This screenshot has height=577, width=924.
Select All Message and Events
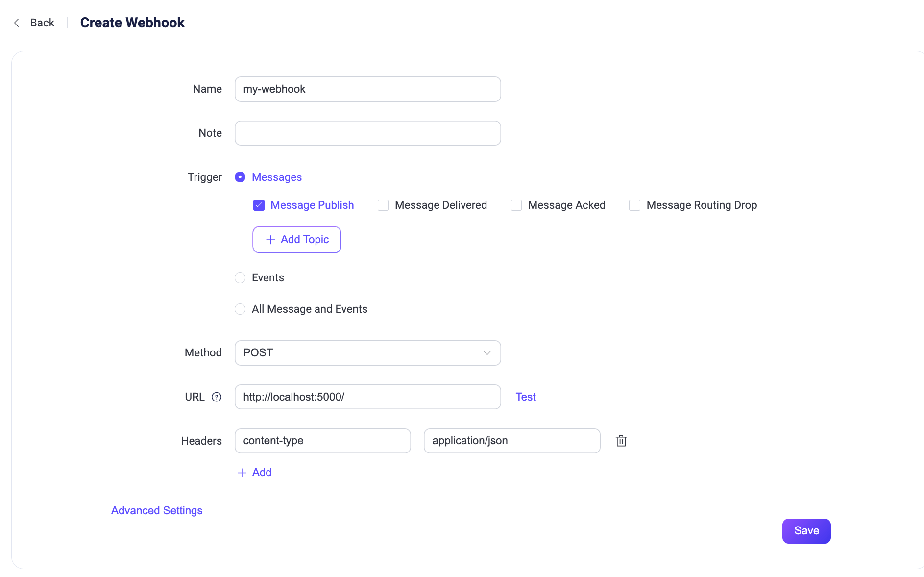click(x=240, y=309)
